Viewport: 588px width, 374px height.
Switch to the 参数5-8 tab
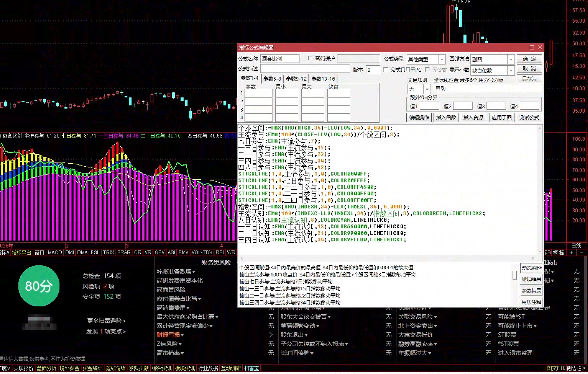272,79
